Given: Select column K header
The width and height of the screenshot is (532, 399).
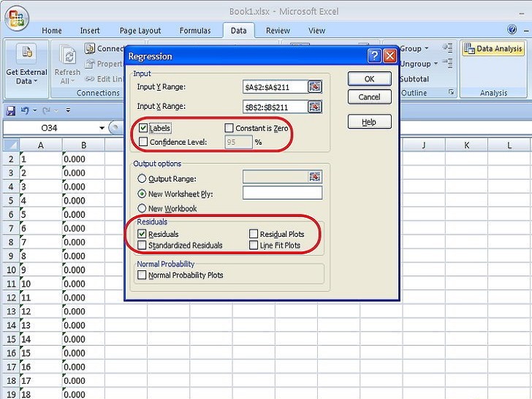Looking at the screenshot, I should 466,145.
